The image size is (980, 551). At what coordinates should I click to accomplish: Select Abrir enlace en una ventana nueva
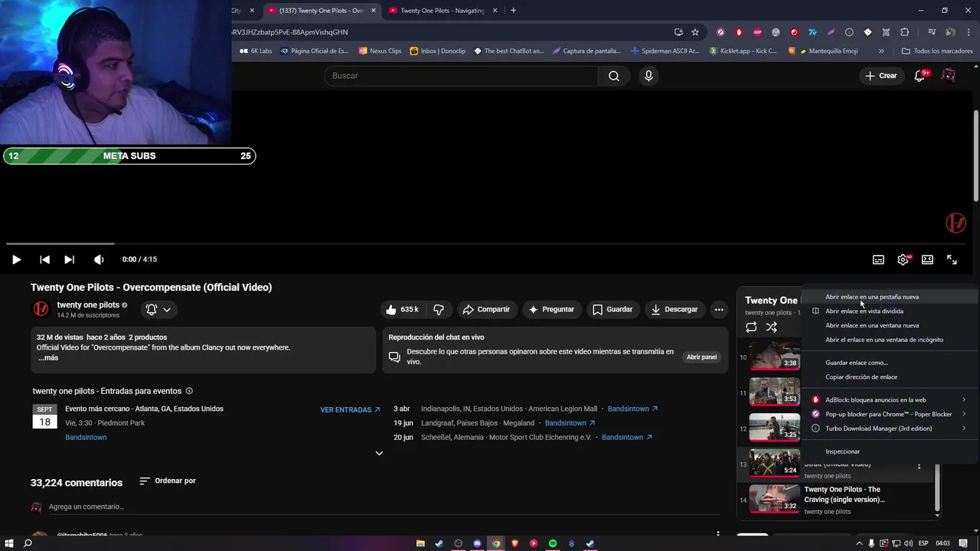click(890, 326)
